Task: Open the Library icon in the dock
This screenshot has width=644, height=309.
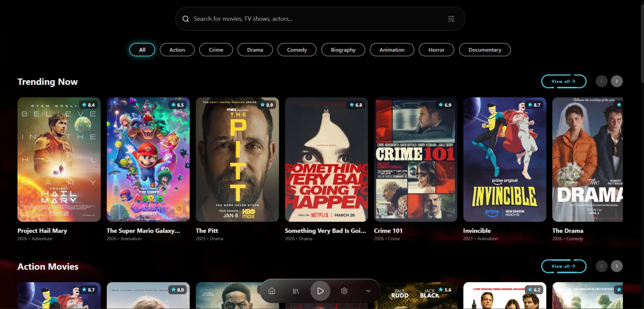Action: (x=296, y=291)
